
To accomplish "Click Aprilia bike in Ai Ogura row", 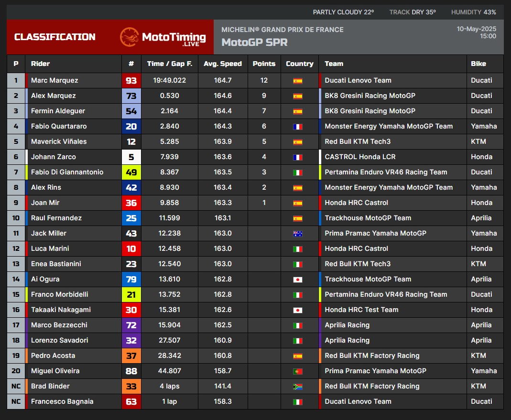I will (481, 279).
